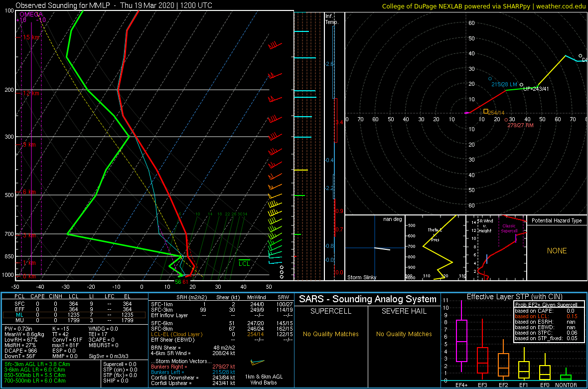Click the based on STPC: 0.06 line
The height and width of the screenshot is (389, 588).
tap(547, 333)
